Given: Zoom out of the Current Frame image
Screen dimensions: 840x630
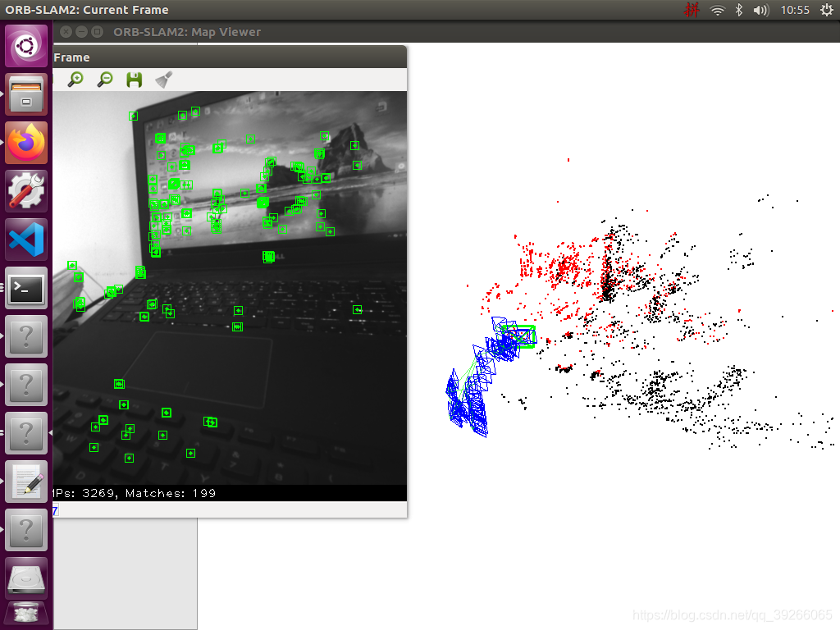Looking at the screenshot, I should (105, 80).
